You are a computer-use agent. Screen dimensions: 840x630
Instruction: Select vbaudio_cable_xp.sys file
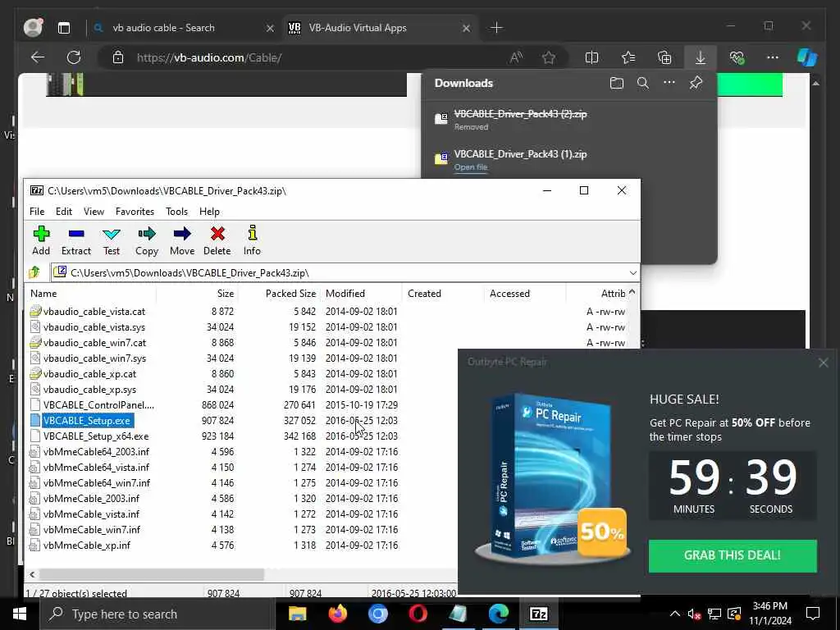90,389
